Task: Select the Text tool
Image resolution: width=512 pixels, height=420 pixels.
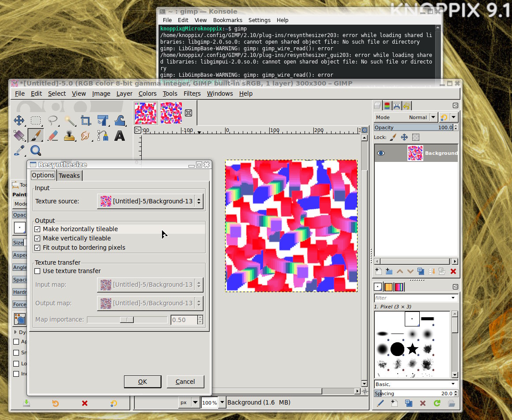Action: (x=120, y=135)
